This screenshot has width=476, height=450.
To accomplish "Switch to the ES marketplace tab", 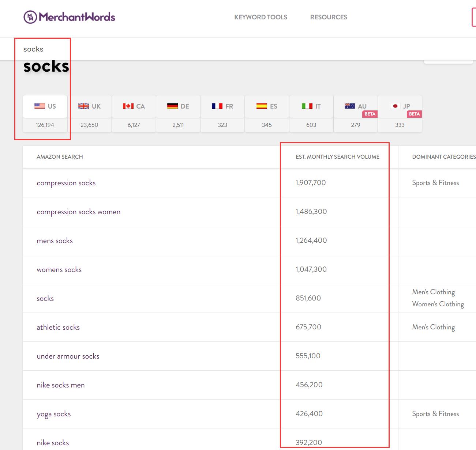I will coord(267,106).
